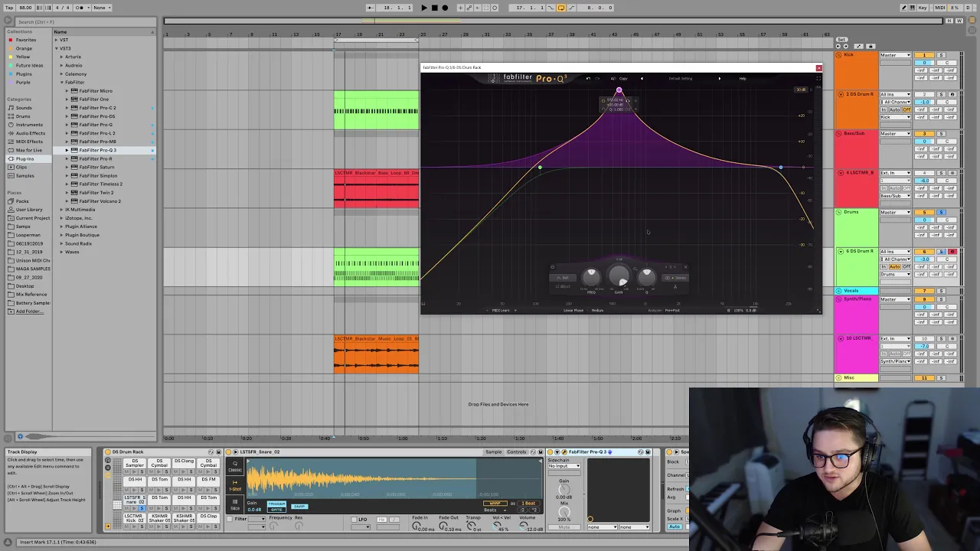Click Pro-Q 3 A/B Copy button
The image size is (980, 551).
pos(623,78)
